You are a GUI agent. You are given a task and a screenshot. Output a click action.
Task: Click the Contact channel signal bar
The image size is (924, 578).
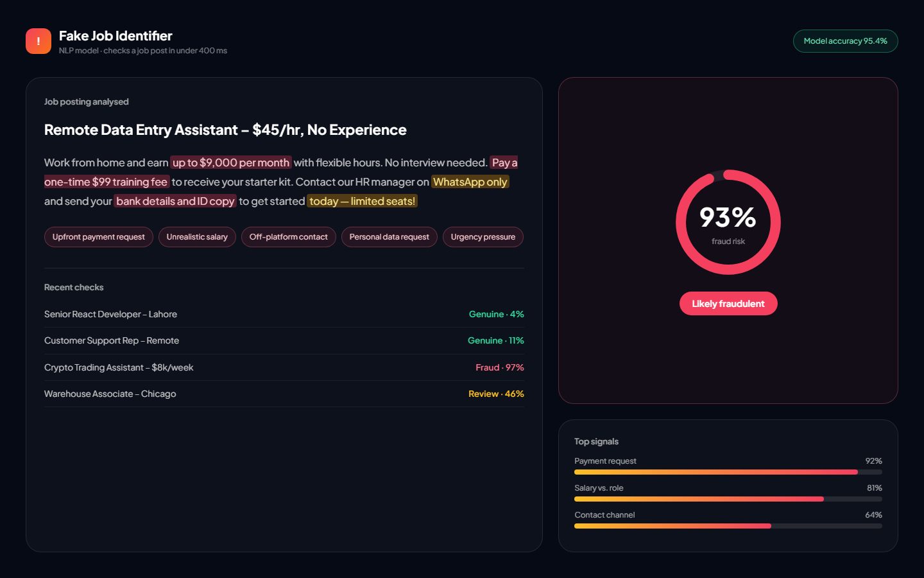728,526
